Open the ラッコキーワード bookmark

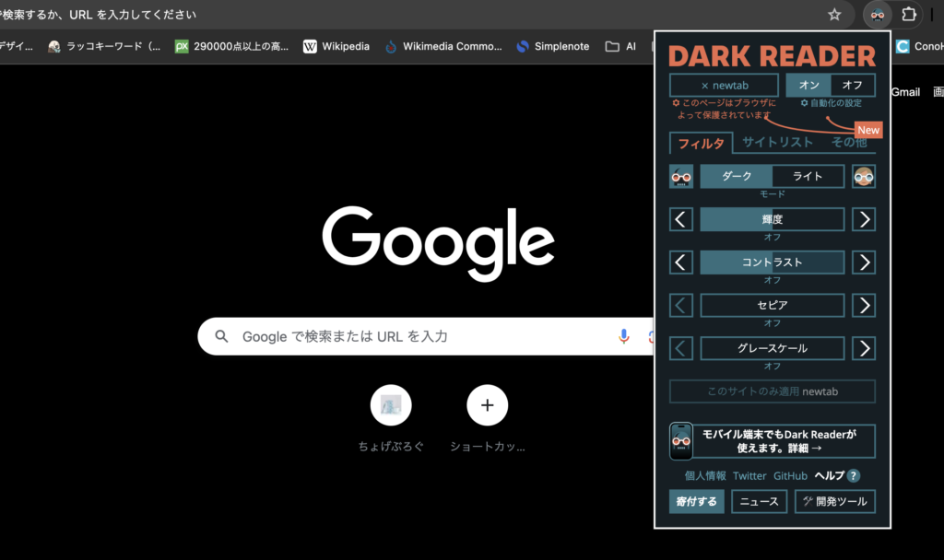104,46
